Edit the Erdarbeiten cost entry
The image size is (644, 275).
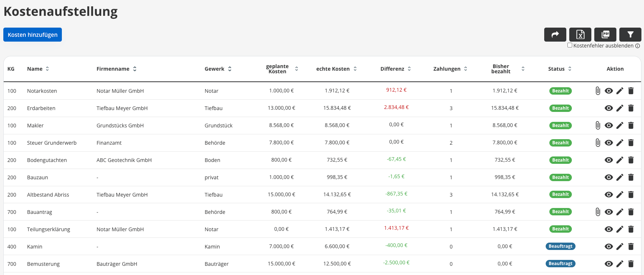click(620, 108)
